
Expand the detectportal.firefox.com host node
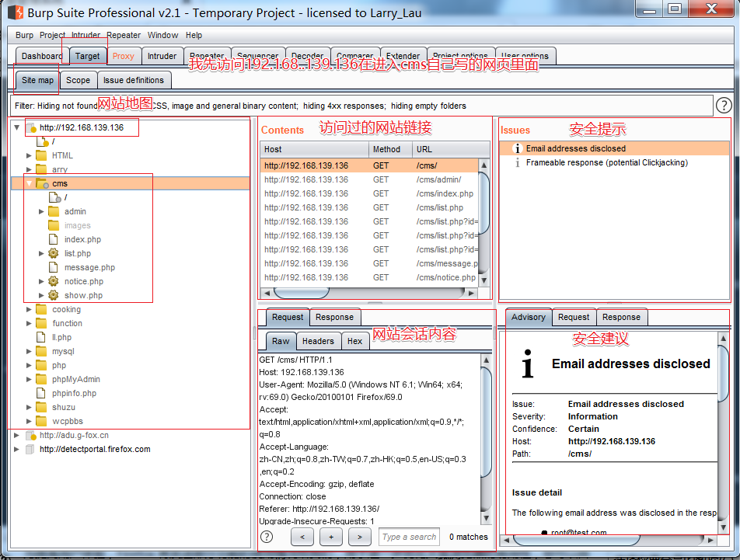click(16, 449)
